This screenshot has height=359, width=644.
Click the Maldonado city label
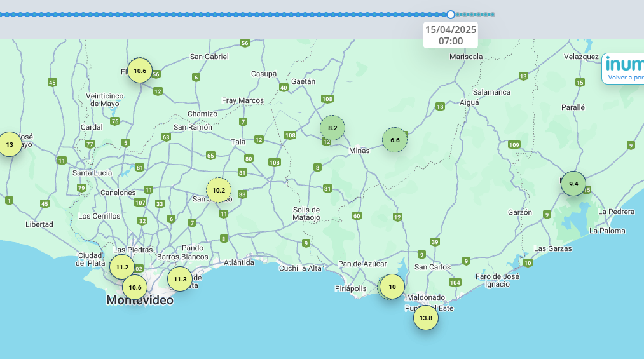click(425, 297)
